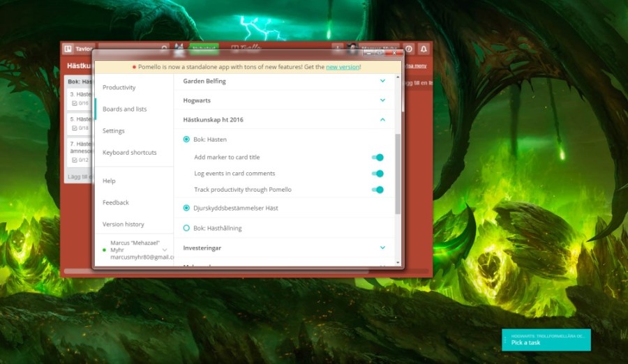This screenshot has height=364, width=628.
Task: Click the Trello notifications bell icon
Action: click(424, 49)
